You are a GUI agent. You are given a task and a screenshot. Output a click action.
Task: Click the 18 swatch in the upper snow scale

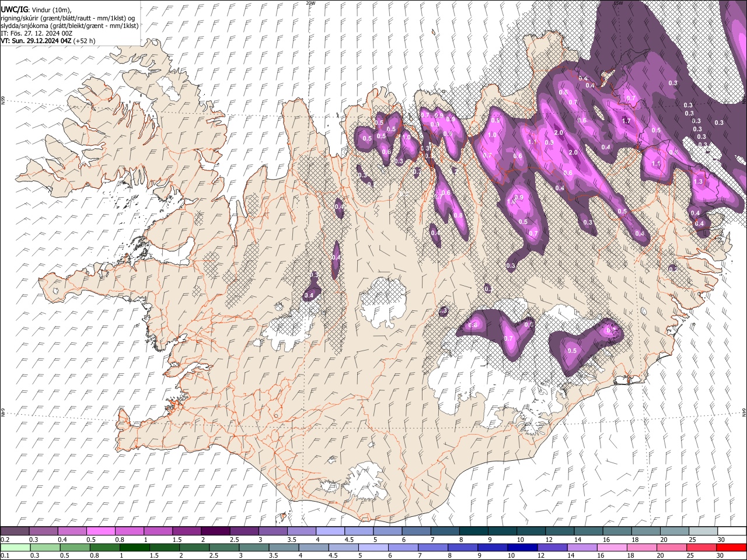point(645,531)
